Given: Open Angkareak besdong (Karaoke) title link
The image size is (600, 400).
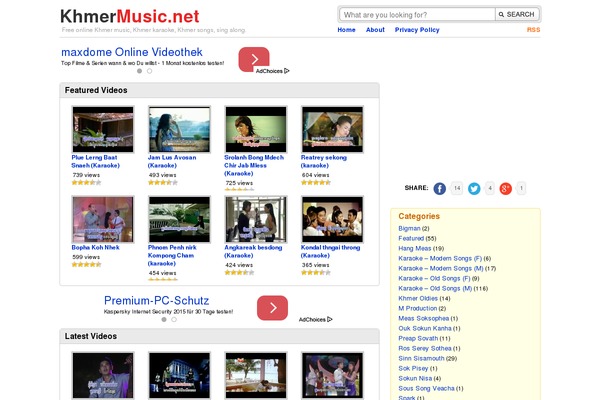Looking at the screenshot, I should (253, 251).
